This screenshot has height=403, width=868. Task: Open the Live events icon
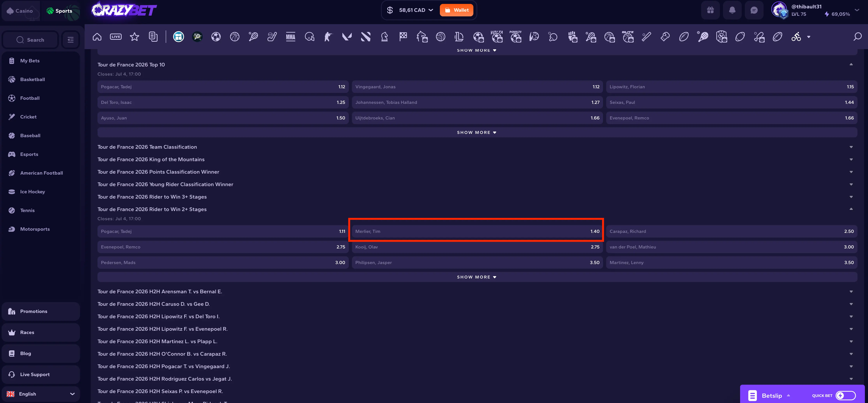point(116,37)
